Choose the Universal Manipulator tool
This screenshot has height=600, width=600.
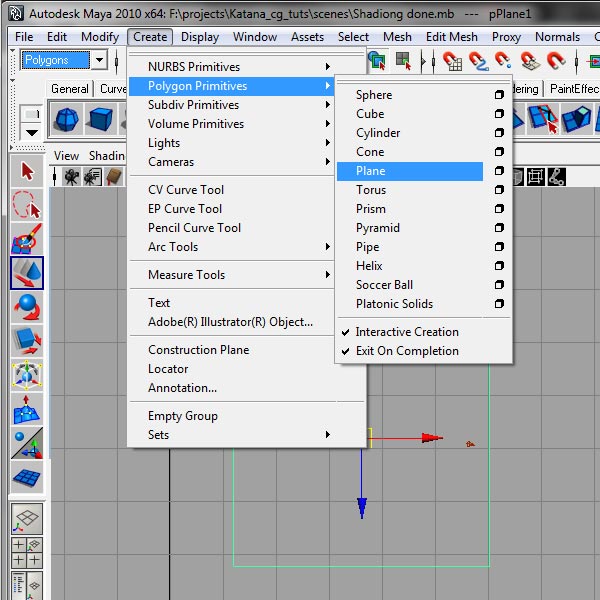point(27,375)
